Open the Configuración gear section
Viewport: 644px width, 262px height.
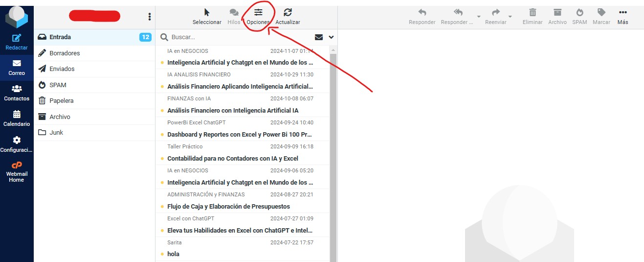point(17,144)
